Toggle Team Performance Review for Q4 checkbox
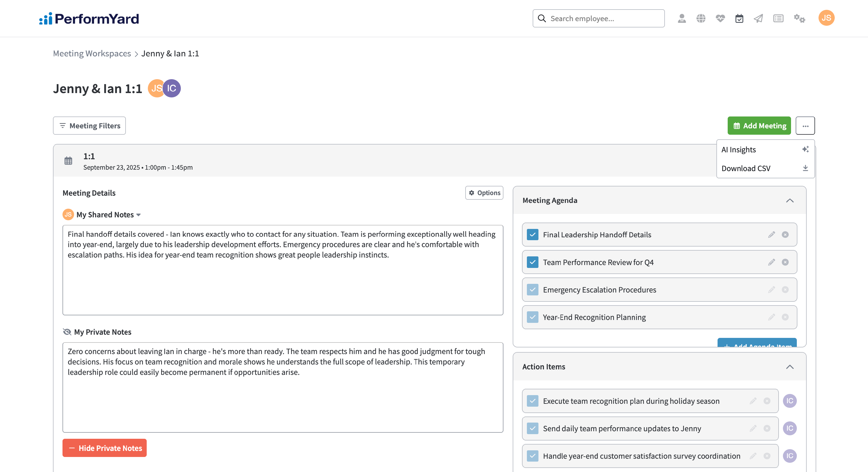This screenshot has height=472, width=868. tap(532, 262)
